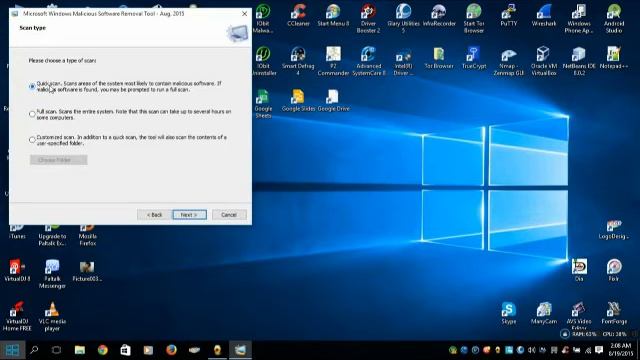Image resolution: width=640 pixels, height=360 pixels.
Task: Open Picture003 file on desktop
Action: tap(87, 270)
